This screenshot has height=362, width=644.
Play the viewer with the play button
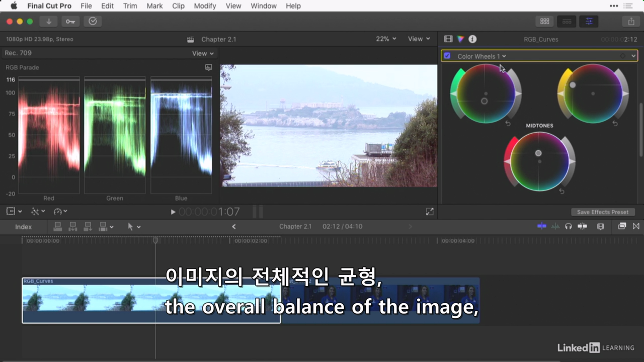173,212
